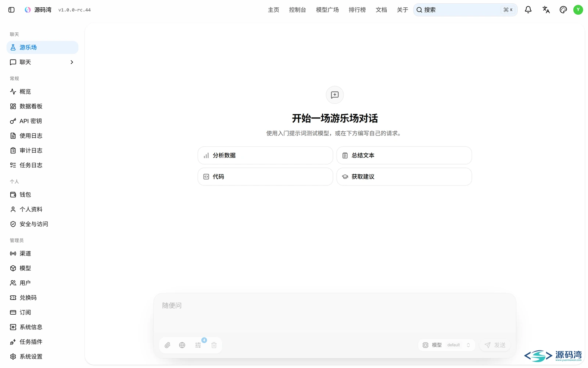This screenshot has height=368, width=588.
Task: Attach a file with the paperclip icon
Action: pyautogui.click(x=168, y=345)
